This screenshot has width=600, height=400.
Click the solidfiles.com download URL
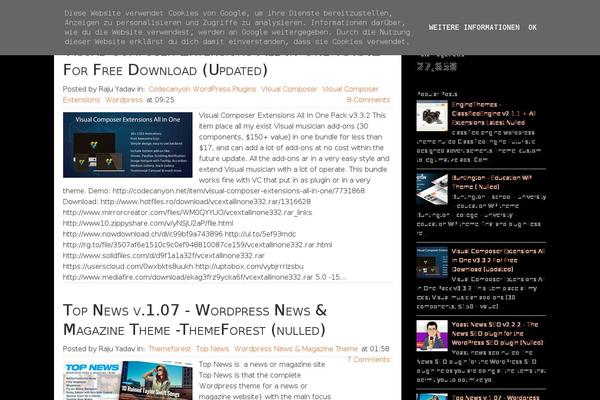coord(163,255)
